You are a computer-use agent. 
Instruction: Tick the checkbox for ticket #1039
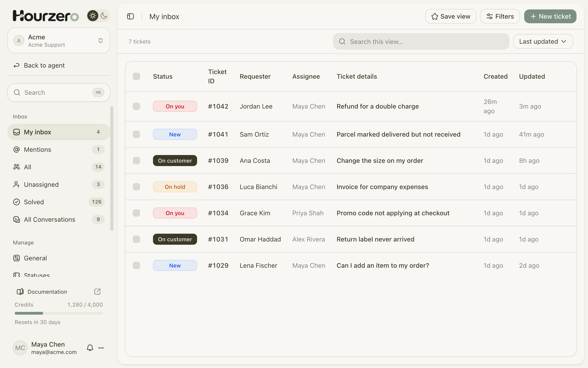136,161
